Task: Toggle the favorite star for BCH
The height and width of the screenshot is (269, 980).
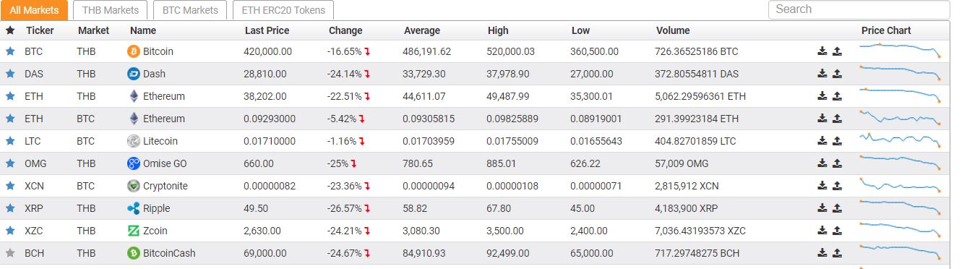Action: coord(10,253)
